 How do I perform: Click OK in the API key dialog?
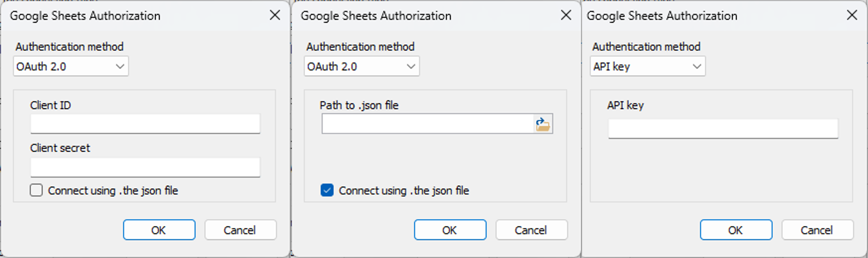(736, 230)
